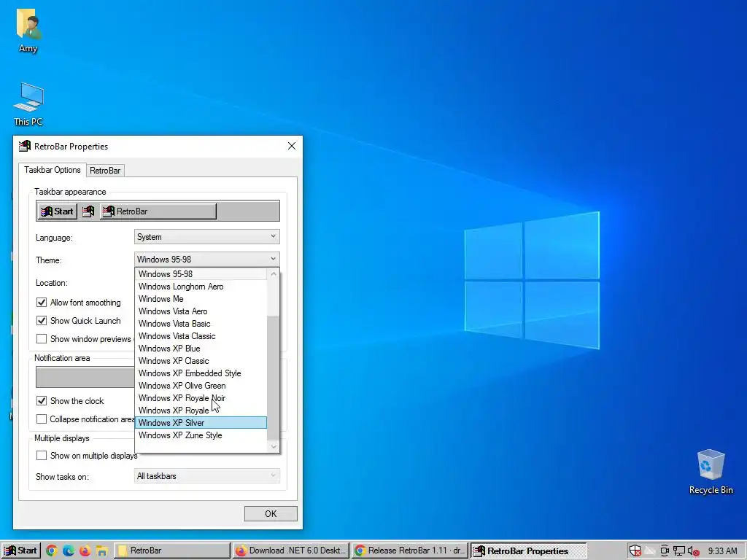The image size is (747, 560).
Task: Choose Windows XP Classic theme
Action: pyautogui.click(x=201, y=360)
